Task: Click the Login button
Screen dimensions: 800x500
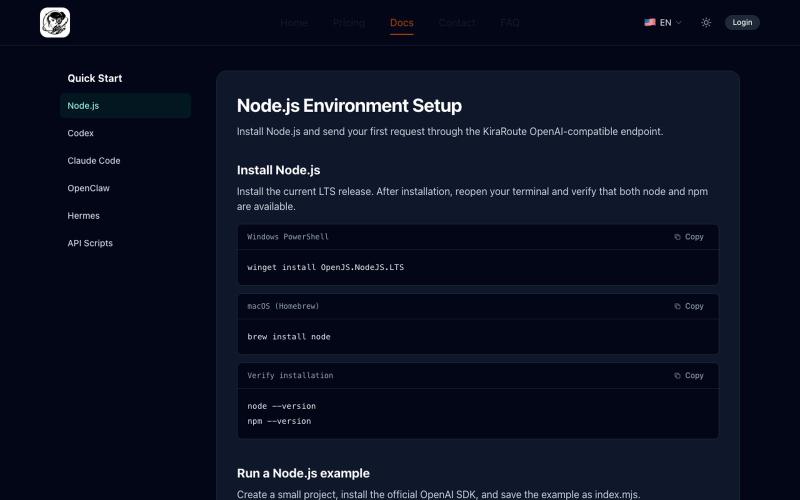Action: click(742, 22)
